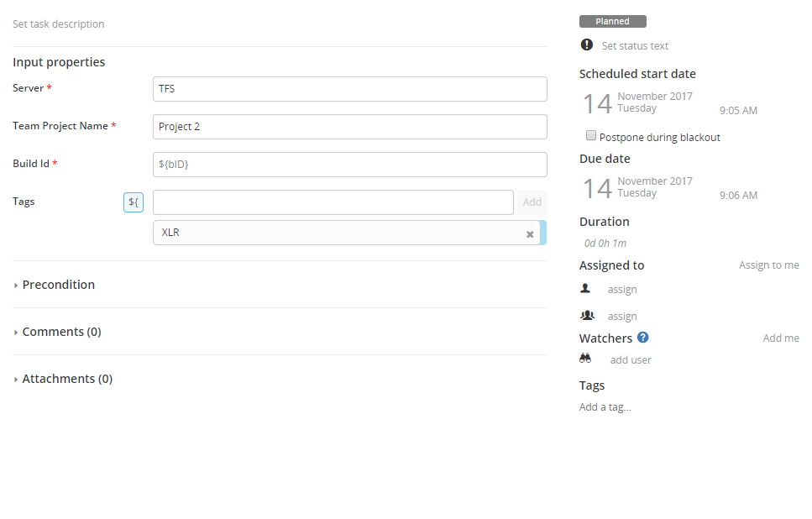Viewport: 812px width, 519px height.
Task: Open the Watchers help question icon
Action: point(643,338)
